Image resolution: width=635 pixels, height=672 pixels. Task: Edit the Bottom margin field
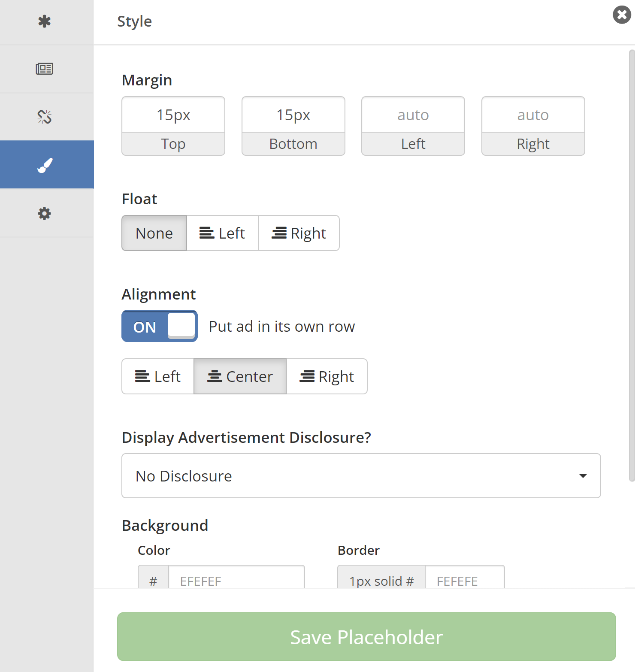(293, 115)
